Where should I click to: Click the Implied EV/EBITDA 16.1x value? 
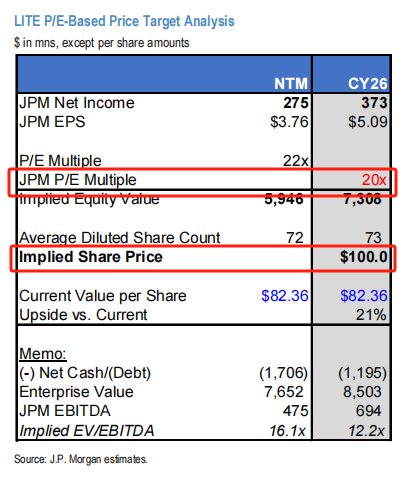pyautogui.click(x=287, y=431)
